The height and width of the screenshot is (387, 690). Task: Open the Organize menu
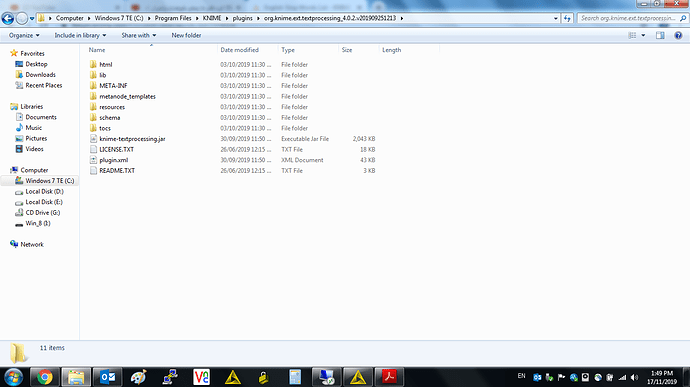click(x=24, y=35)
